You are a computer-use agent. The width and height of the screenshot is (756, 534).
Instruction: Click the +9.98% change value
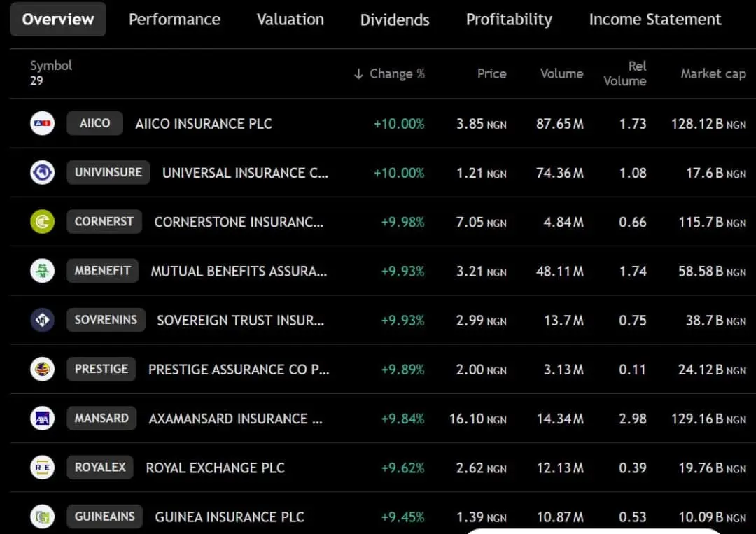402,222
